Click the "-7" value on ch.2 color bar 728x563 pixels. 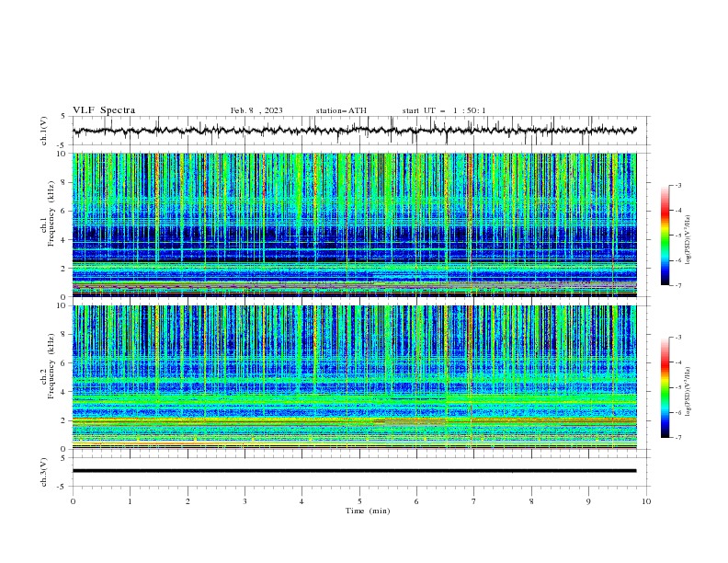coord(678,438)
